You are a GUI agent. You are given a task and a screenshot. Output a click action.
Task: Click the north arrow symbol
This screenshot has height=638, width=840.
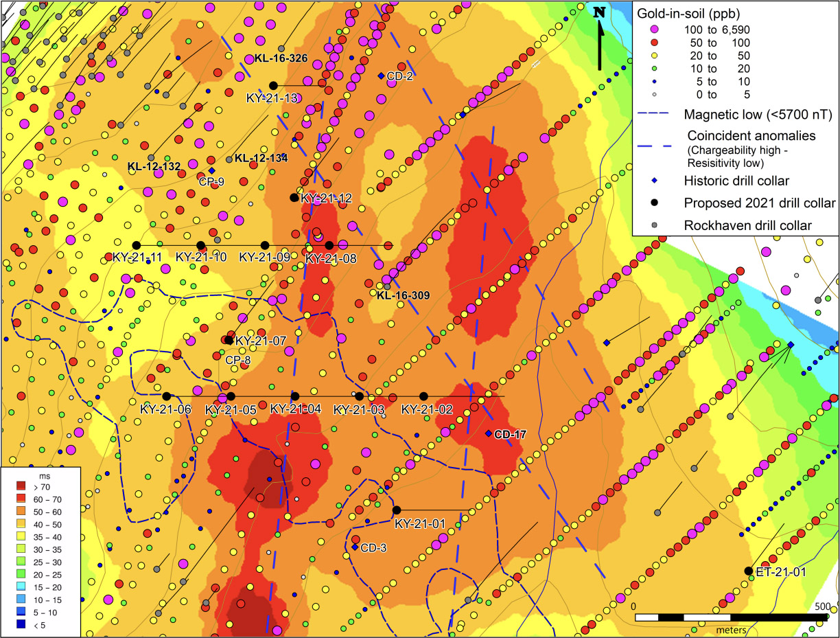[x=600, y=38]
